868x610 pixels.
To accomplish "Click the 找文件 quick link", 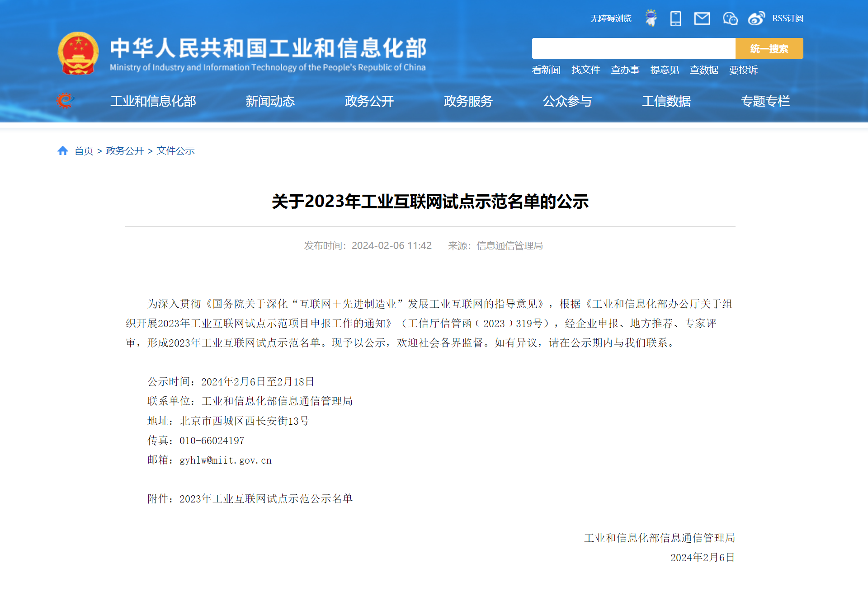I will click(585, 70).
